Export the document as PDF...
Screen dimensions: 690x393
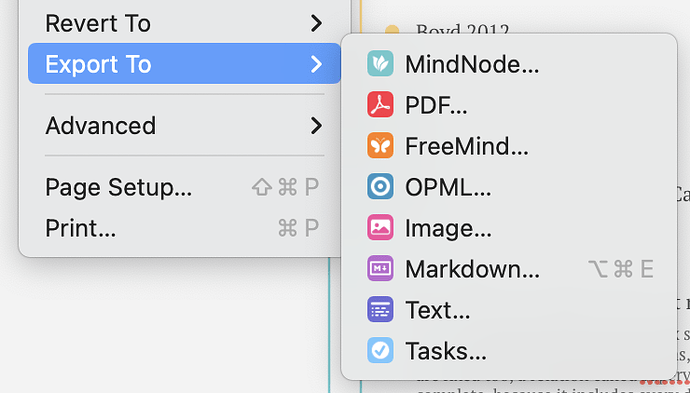pyautogui.click(x=509, y=105)
